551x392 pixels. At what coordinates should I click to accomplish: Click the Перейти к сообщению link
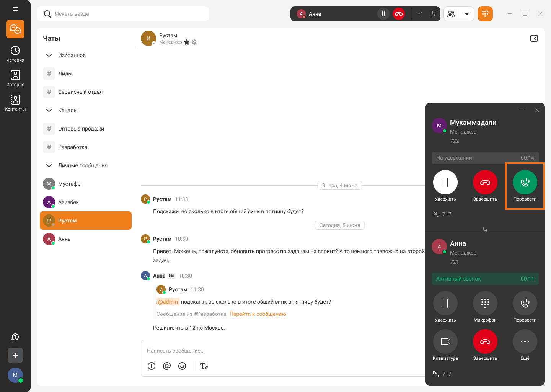[x=258, y=314]
